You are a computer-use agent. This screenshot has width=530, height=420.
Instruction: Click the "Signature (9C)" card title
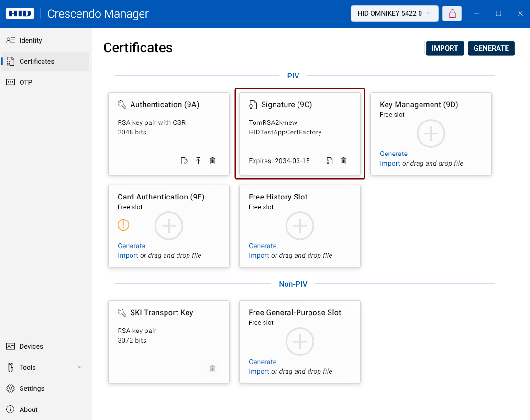point(287,105)
